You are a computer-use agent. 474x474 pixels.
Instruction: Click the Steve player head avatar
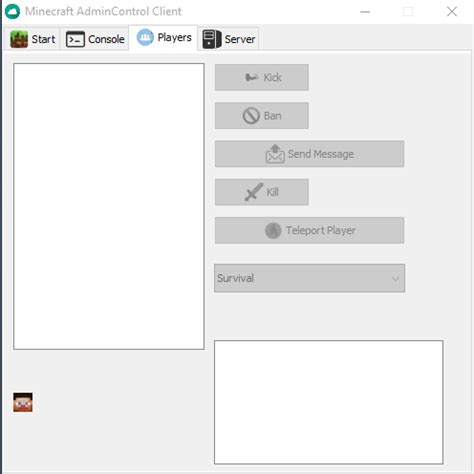(x=23, y=402)
